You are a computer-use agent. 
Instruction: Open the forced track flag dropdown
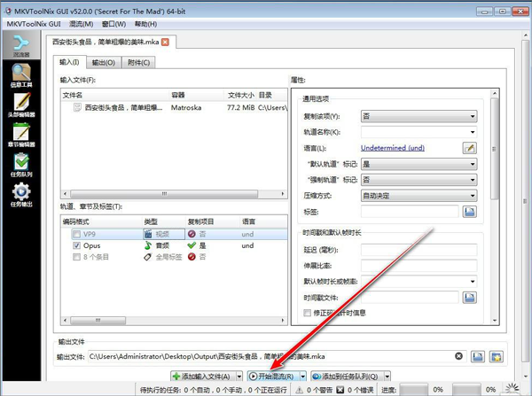click(x=419, y=180)
